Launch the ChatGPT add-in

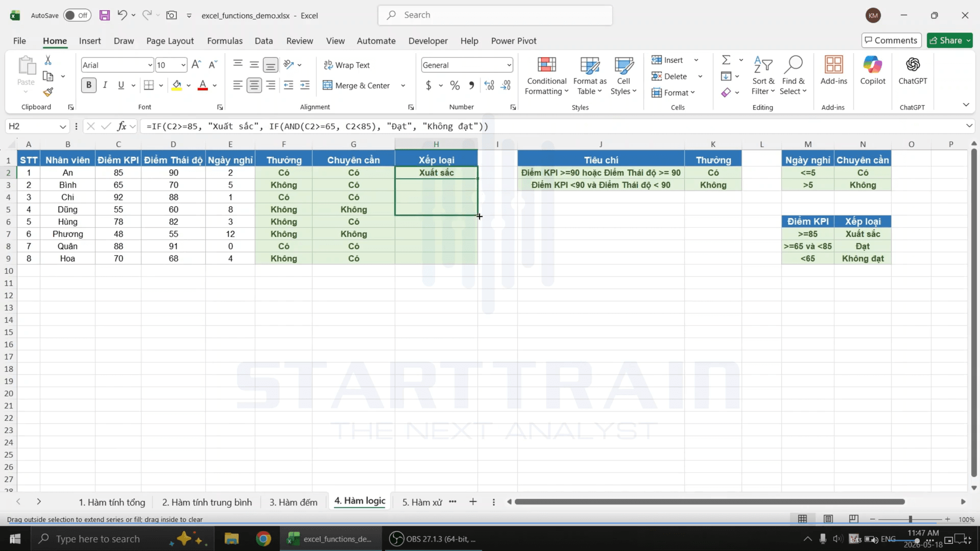pos(913,70)
